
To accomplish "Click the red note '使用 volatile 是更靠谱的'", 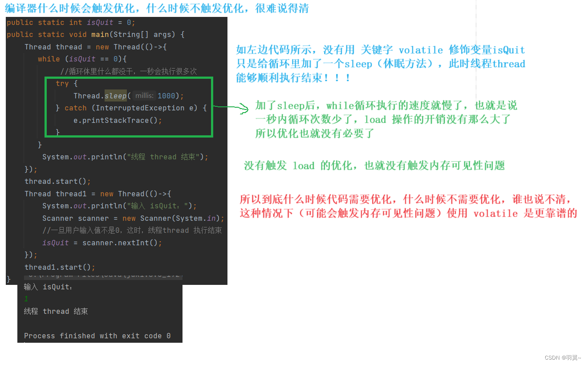I will (512, 213).
